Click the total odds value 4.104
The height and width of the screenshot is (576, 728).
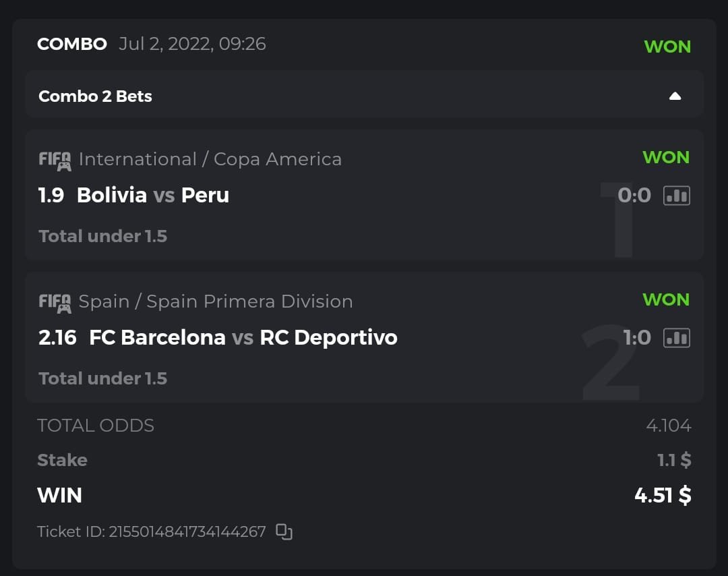click(x=668, y=426)
